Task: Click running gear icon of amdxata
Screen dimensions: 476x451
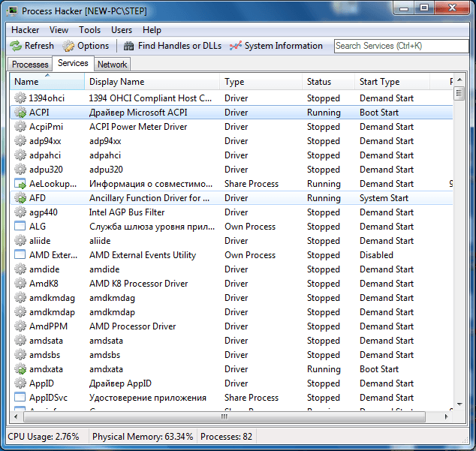Action: pyautogui.click(x=20, y=369)
